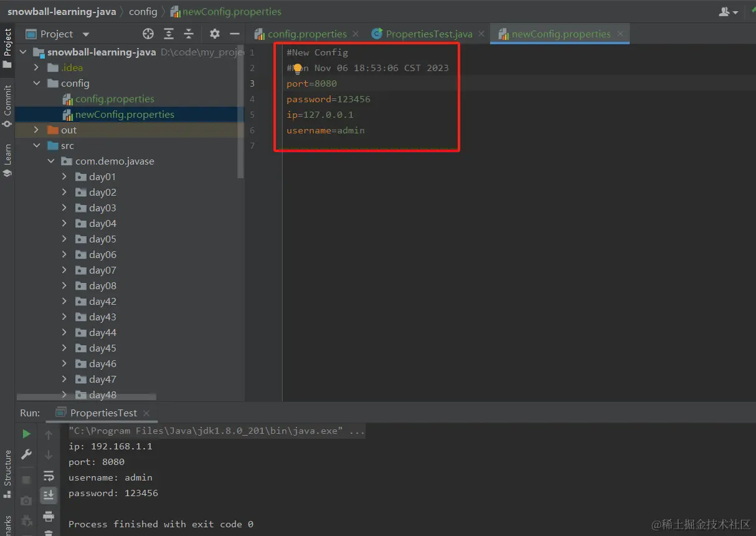Click the 'ip: 192.168.1.1' console output
Screen dimensions: 756x536
click(110, 446)
